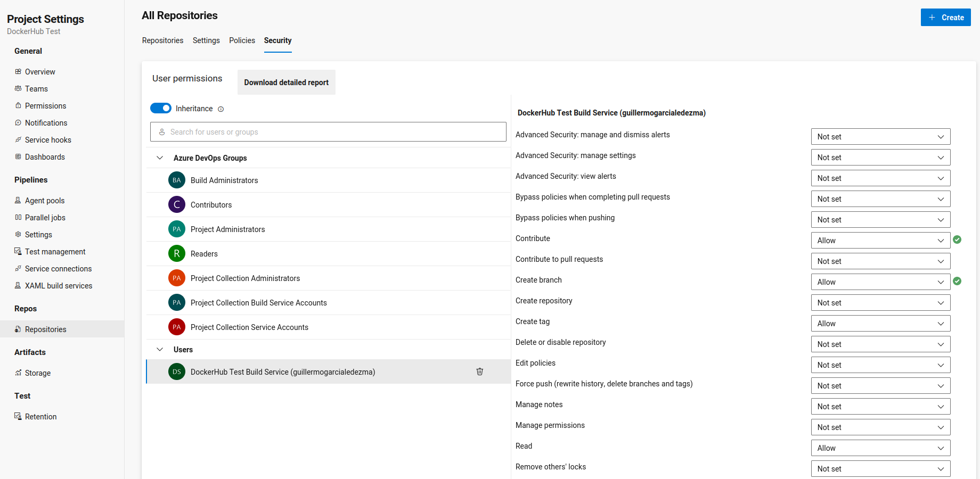The image size is (980, 479).
Task: Click the Inheritance info icon
Action: point(221,109)
